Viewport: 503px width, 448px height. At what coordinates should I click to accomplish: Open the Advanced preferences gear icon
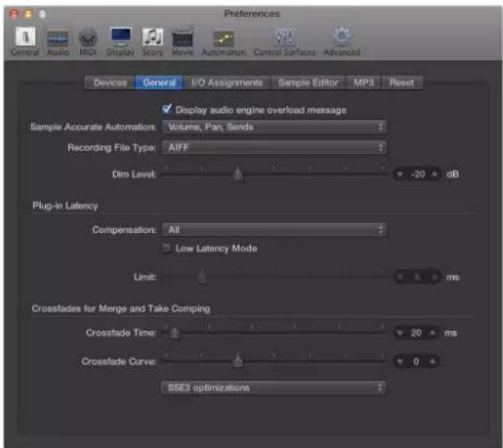(x=342, y=36)
